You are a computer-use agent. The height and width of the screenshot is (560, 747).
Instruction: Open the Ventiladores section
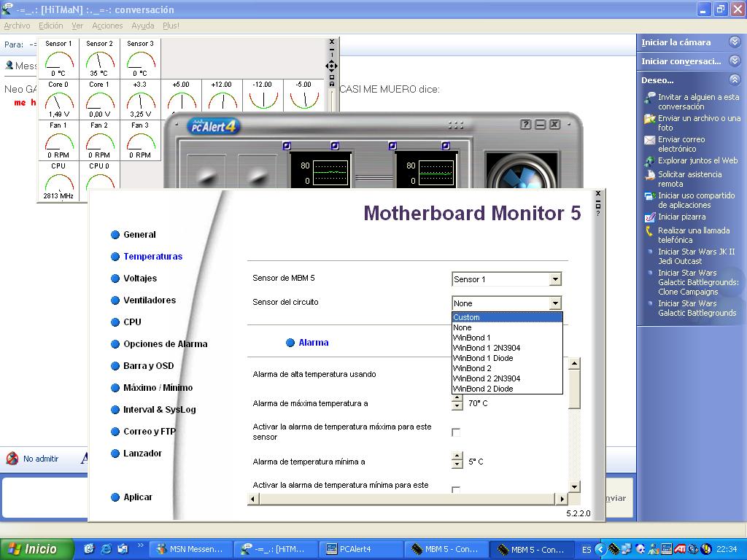144,300
